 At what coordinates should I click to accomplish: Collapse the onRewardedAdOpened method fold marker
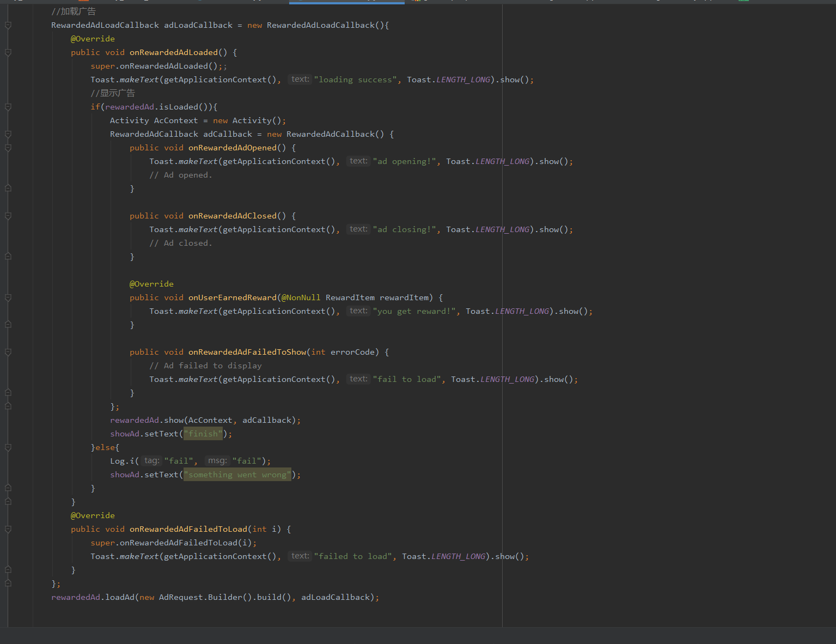pos(8,148)
